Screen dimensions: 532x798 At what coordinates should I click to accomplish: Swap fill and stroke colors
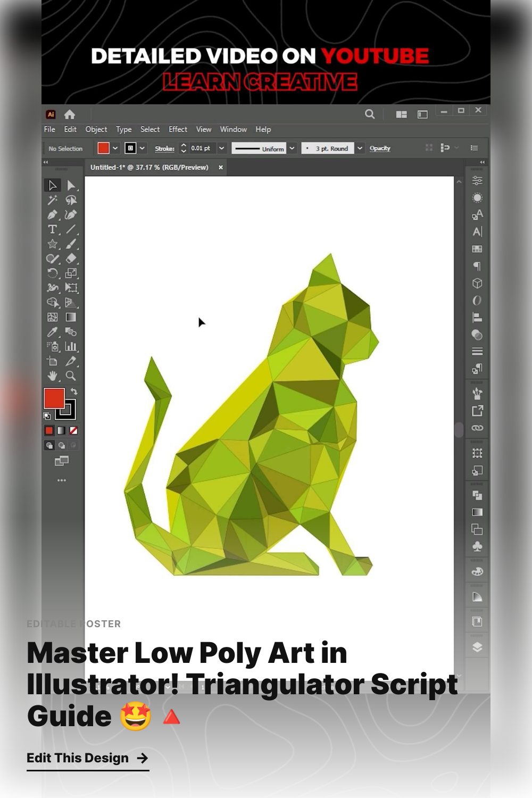pos(74,392)
